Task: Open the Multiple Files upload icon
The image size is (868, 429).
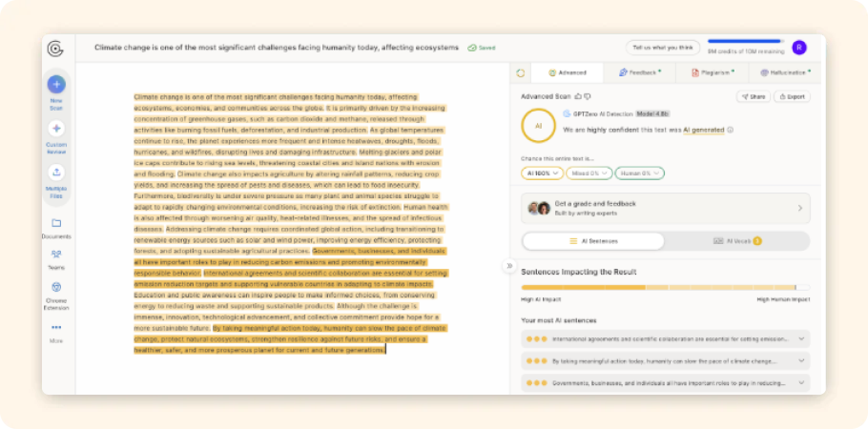Action: [x=56, y=173]
